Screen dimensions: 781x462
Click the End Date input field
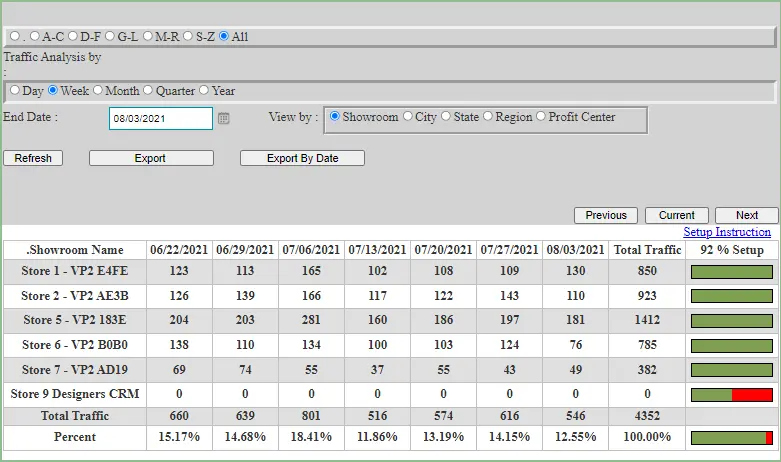[x=160, y=118]
